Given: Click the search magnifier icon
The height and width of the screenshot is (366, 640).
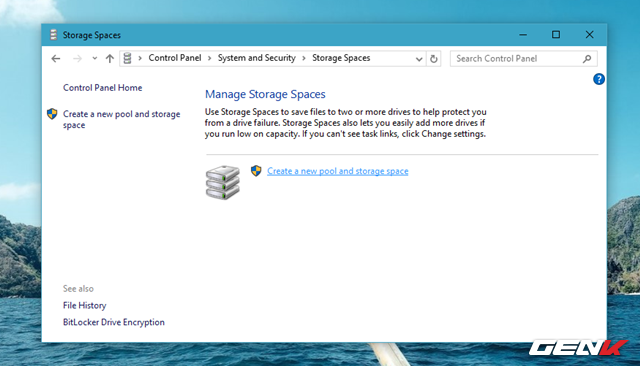Looking at the screenshot, I should click(x=587, y=59).
